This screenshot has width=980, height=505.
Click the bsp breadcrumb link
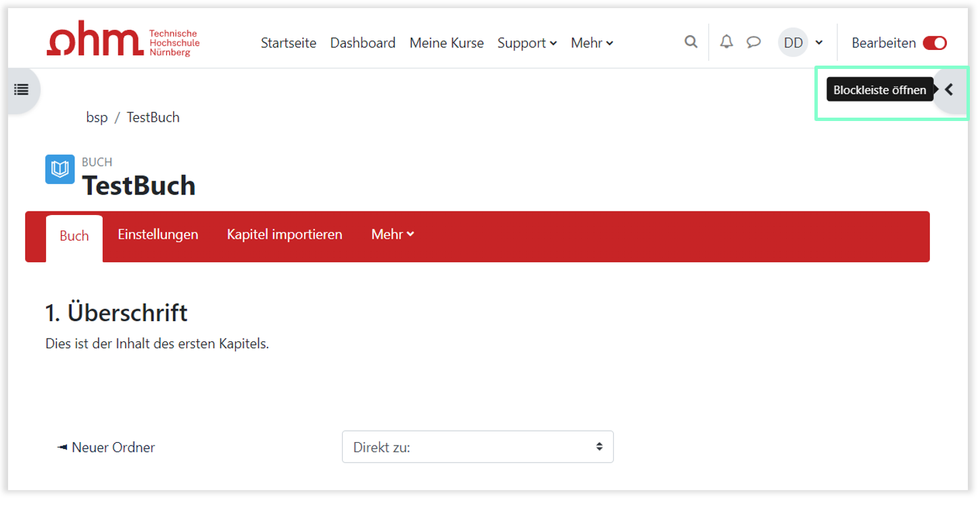[x=97, y=117]
